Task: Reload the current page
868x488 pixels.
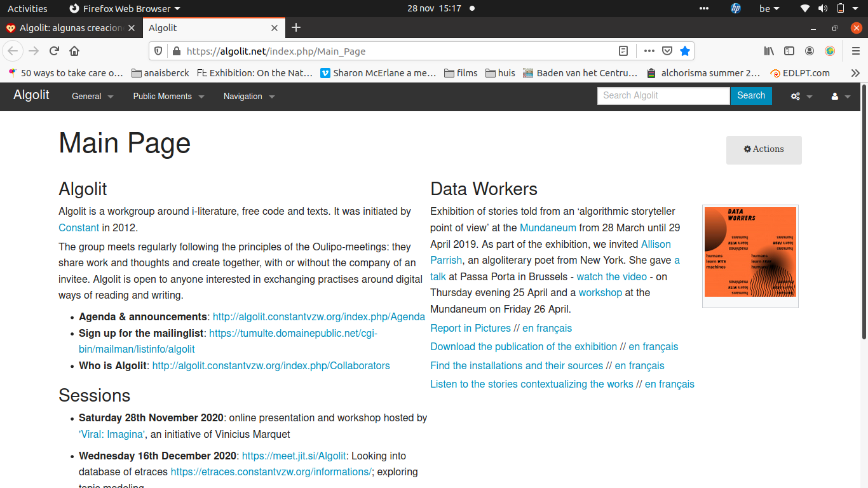Action: coord(54,51)
